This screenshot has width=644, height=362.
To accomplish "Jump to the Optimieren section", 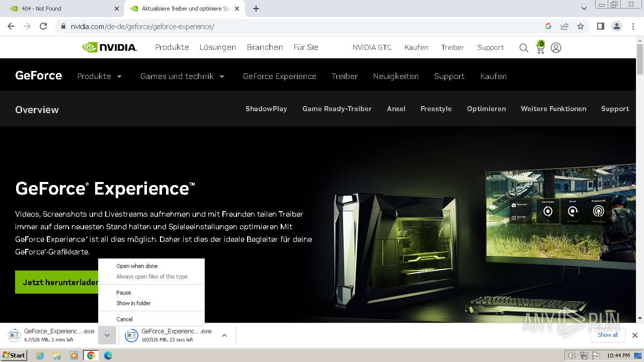I will 487,109.
